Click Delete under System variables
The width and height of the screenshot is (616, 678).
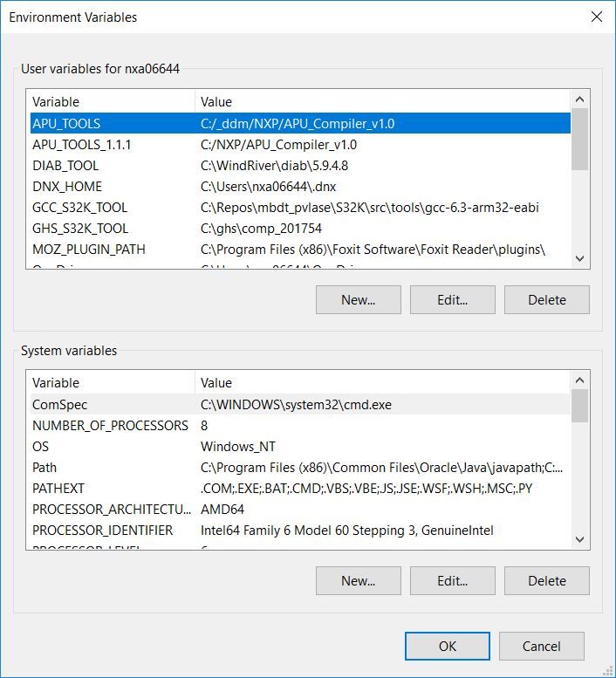click(546, 580)
